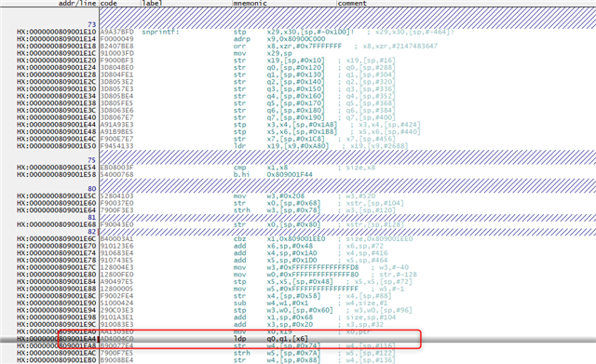Viewport: 596px width, 364px height.
Task: Click operand q0,[sp,#0x120]
Action: tap(296, 68)
